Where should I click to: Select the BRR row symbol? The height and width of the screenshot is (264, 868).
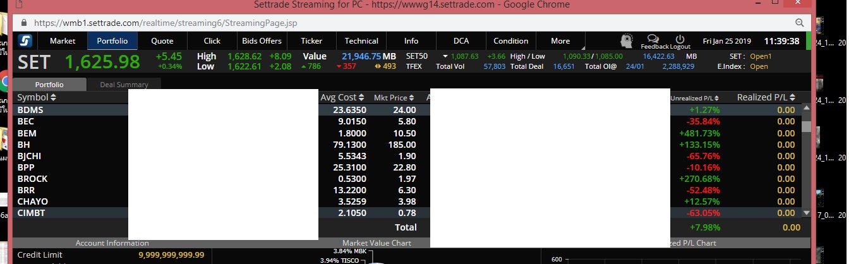coord(26,190)
